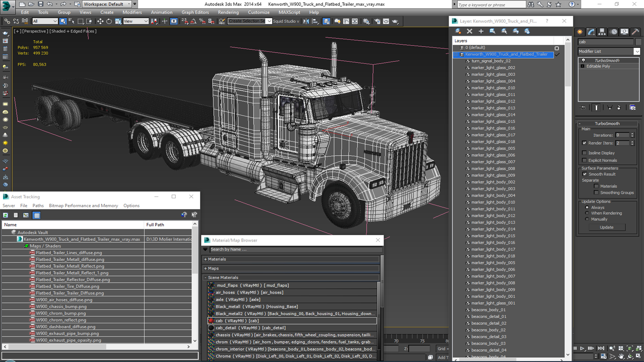Viewport: 644px width, 362px height.
Task: Open Select by Name dialog
Action: tap(71, 21)
